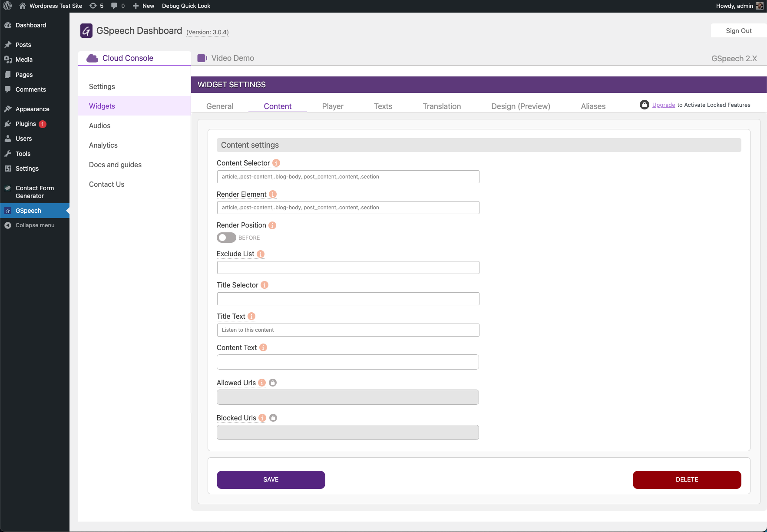Open Pages in WordPress sidebar
This screenshot has height=532, width=767.
pyautogui.click(x=35, y=75)
